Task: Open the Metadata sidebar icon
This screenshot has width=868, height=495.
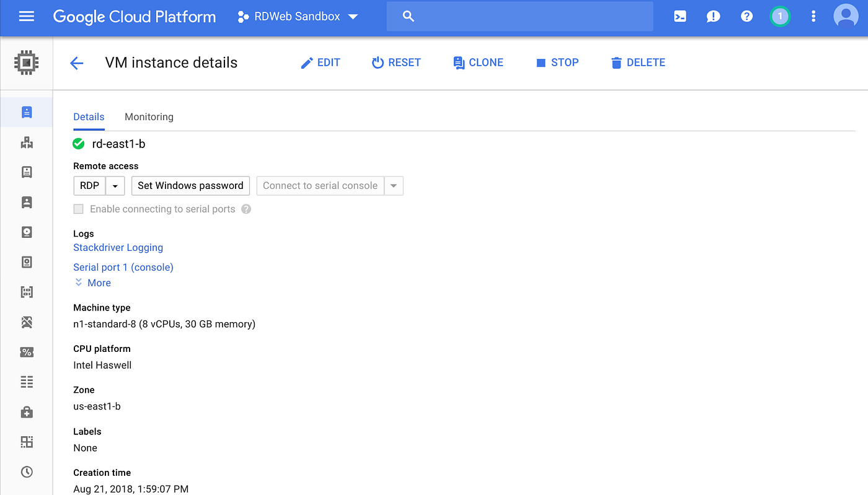Action: (x=26, y=382)
